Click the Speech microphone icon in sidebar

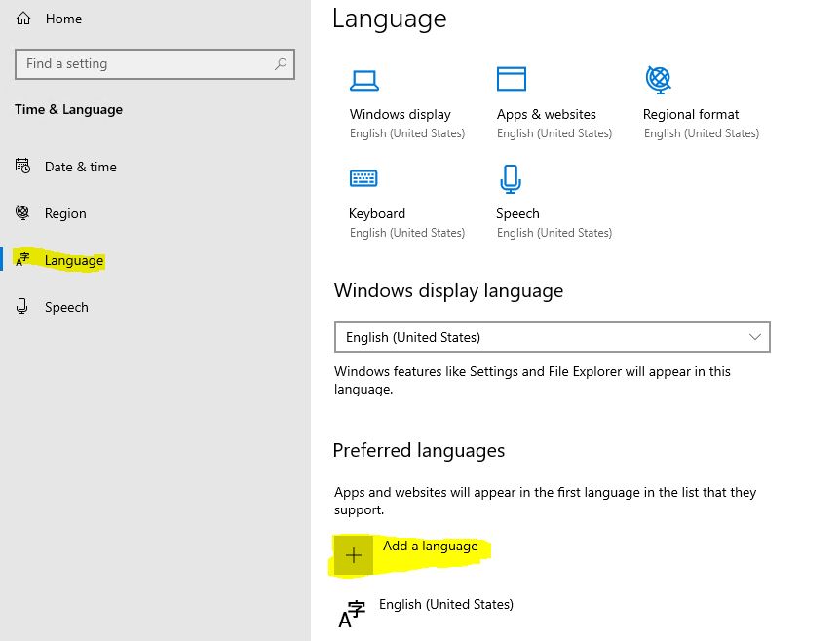pos(22,306)
